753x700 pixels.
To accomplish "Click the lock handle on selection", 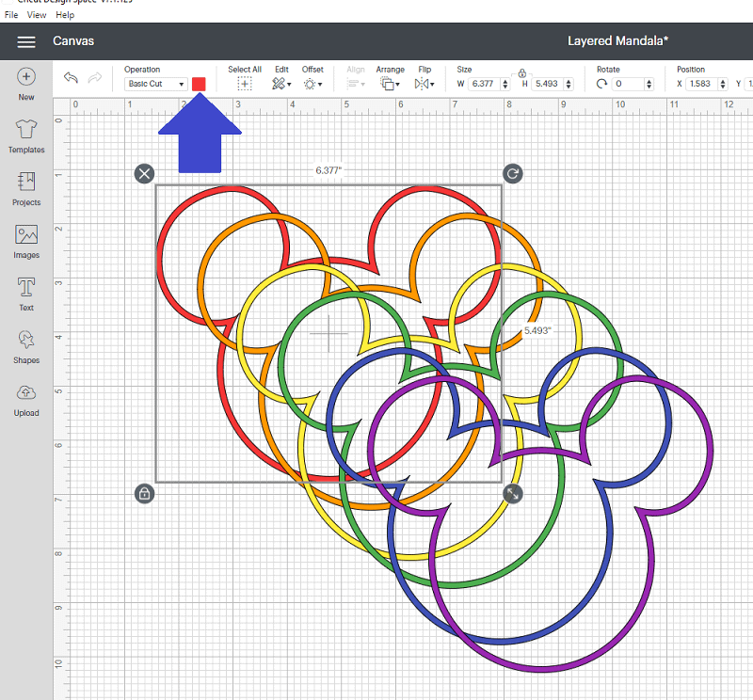I will [145, 494].
